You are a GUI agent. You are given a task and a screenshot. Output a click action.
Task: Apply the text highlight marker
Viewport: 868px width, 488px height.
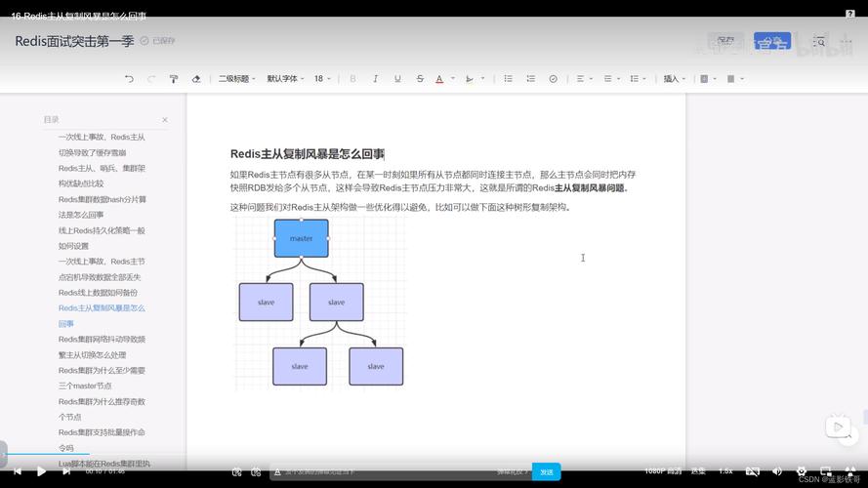[x=470, y=79]
